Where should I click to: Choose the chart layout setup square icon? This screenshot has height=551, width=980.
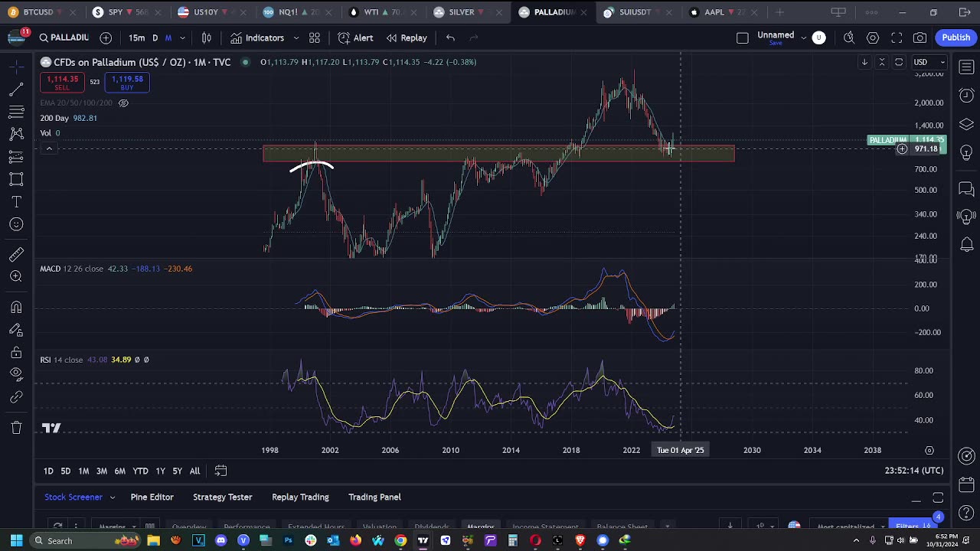tap(742, 37)
